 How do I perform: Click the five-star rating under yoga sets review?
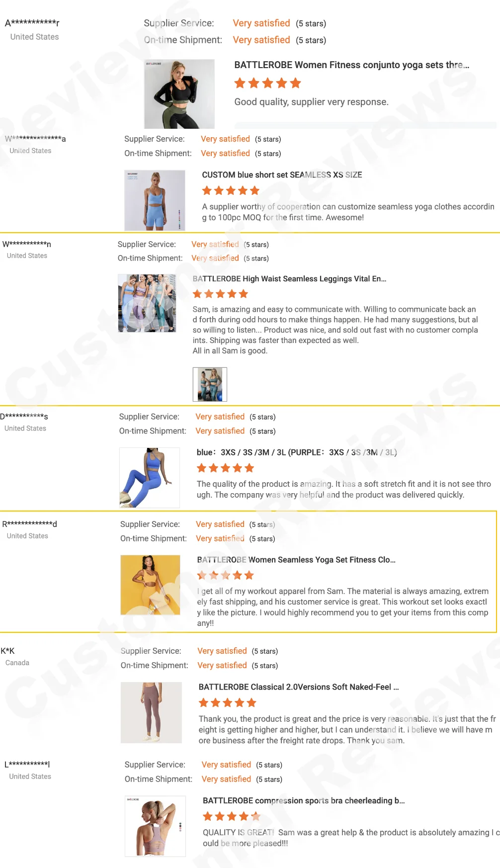pyautogui.click(x=267, y=83)
